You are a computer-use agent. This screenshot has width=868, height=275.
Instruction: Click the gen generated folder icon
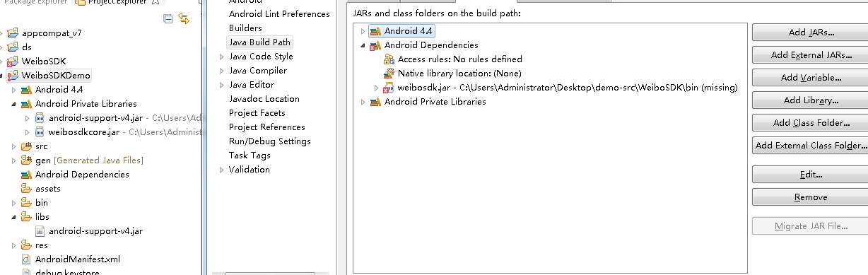click(x=26, y=160)
